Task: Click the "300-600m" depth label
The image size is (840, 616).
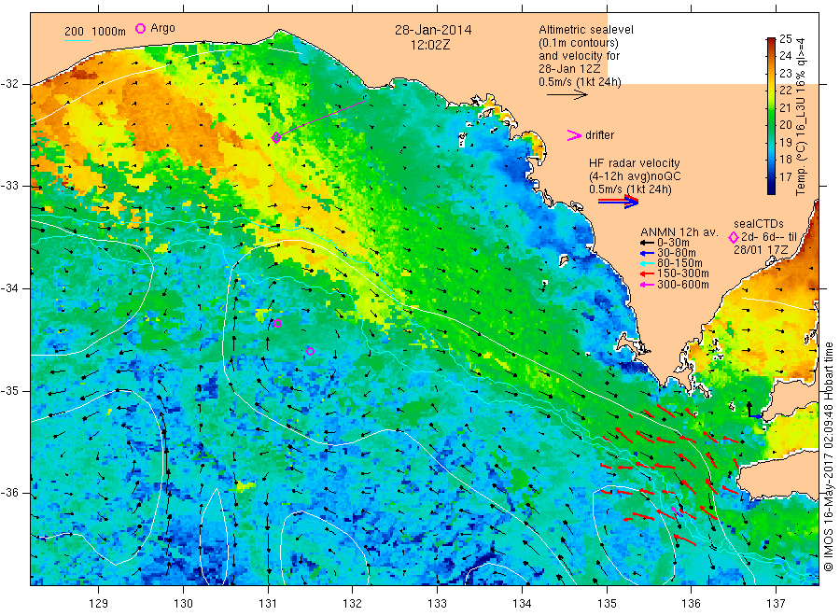Action: click(x=683, y=285)
